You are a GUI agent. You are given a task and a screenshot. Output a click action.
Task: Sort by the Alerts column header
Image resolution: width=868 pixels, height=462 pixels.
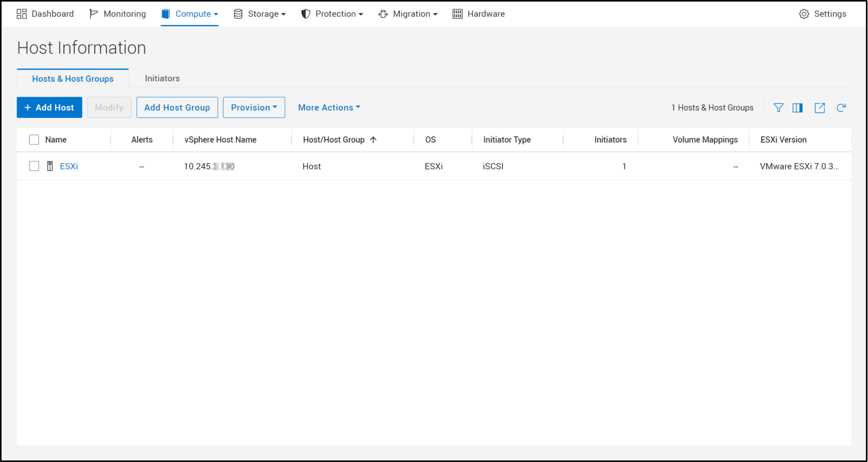pos(142,140)
